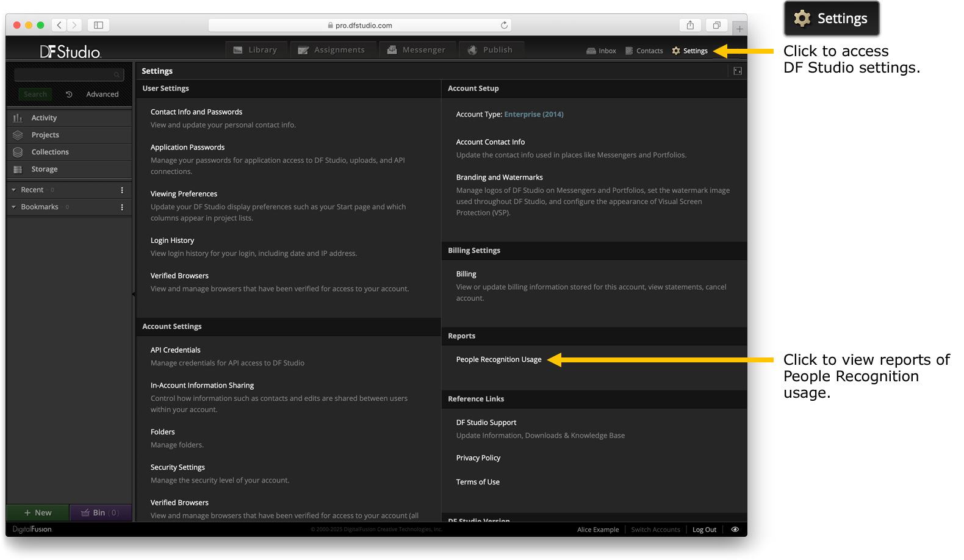Select Projects in the sidebar
Viewport: 964px width, 560px height.
69,135
